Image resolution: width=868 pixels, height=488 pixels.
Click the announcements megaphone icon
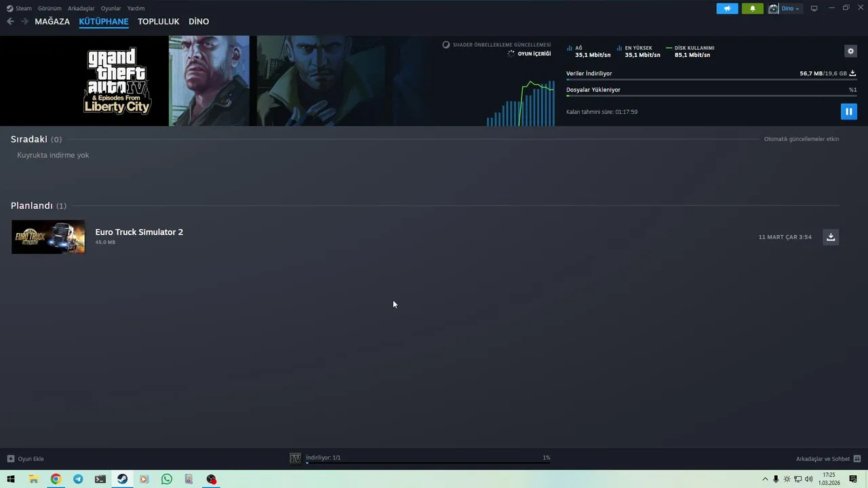(x=727, y=8)
